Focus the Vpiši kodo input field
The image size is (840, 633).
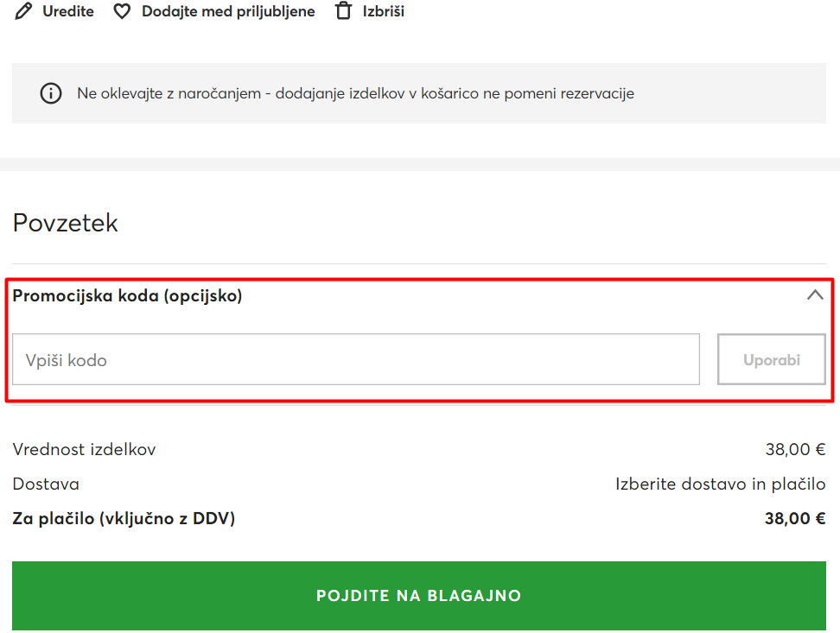pyautogui.click(x=356, y=359)
